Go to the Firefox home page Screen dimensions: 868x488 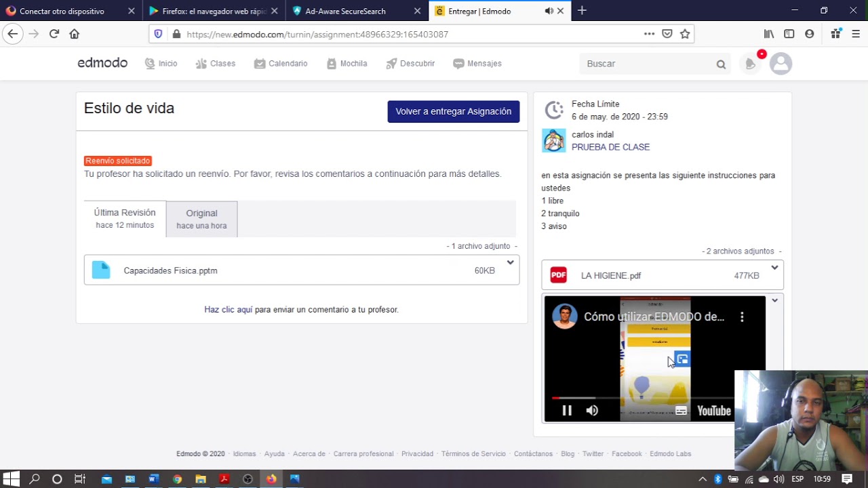pos(75,34)
